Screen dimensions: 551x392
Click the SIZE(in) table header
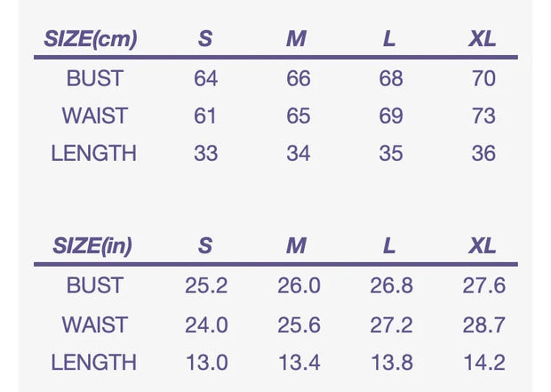point(92,246)
